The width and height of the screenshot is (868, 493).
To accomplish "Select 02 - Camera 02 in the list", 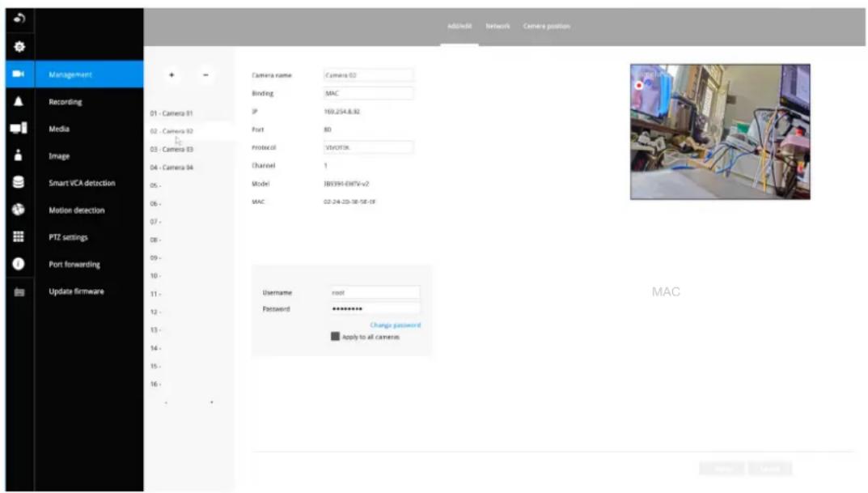I will 171,131.
